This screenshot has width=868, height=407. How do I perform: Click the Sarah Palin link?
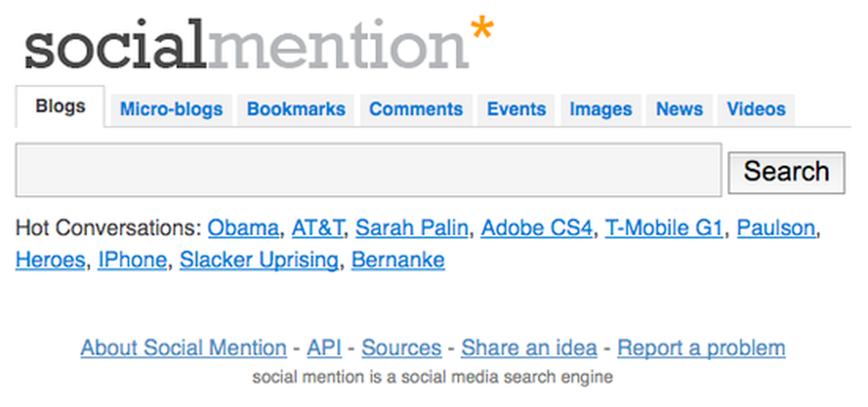click(412, 228)
